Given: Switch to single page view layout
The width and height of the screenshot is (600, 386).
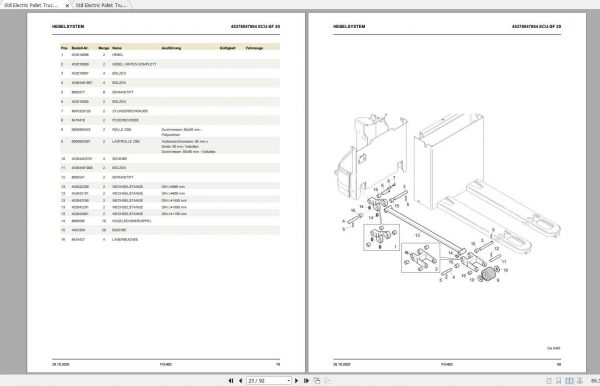Looking at the screenshot, I should pyautogui.click(x=549, y=381).
